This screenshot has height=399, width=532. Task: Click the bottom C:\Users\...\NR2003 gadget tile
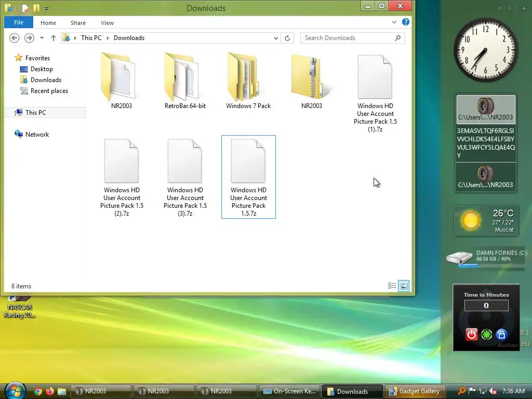[486, 177]
